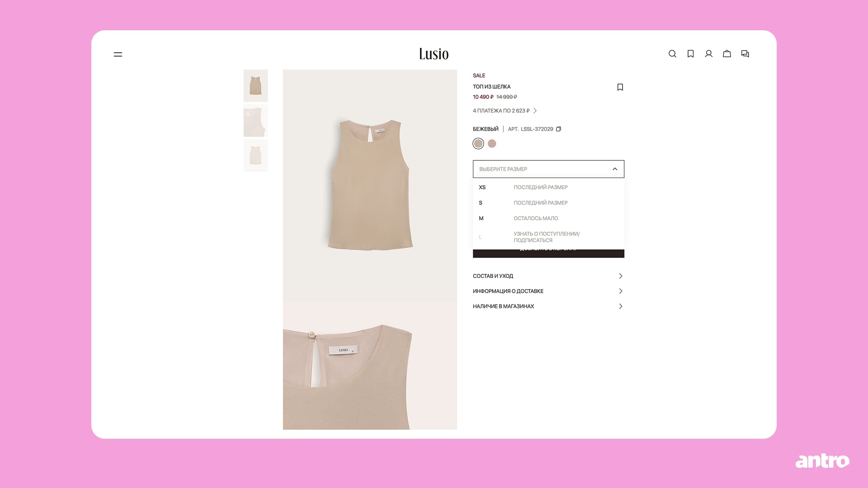868x488 pixels.
Task: Choose size XS option
Action: click(548, 187)
